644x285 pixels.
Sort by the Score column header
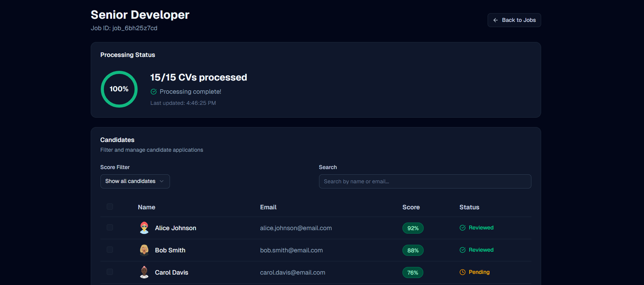(x=411, y=207)
